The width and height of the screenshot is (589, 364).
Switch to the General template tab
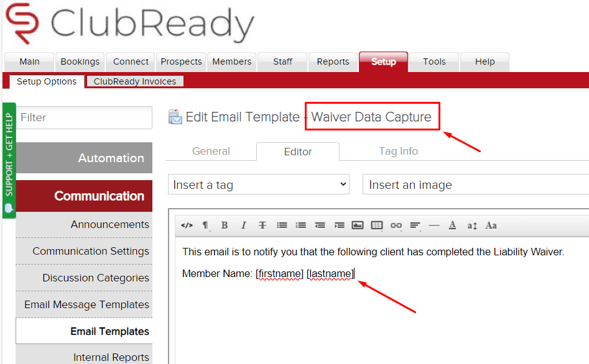pos(211,151)
